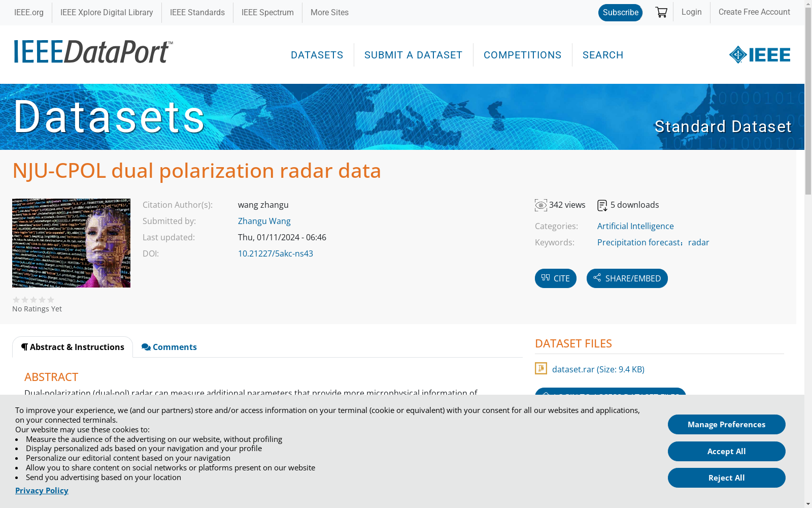This screenshot has width=812, height=508.
Task: Switch to the Comments tab
Action: [169, 347]
